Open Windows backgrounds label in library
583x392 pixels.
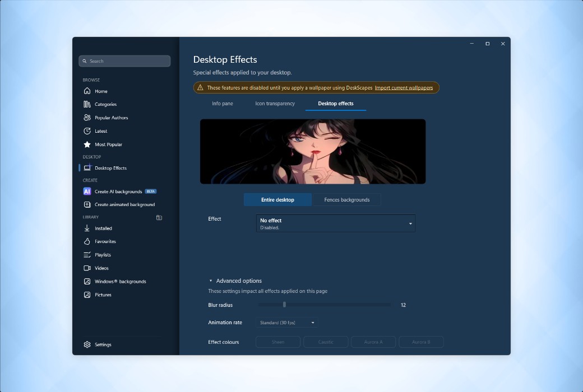[x=120, y=282]
